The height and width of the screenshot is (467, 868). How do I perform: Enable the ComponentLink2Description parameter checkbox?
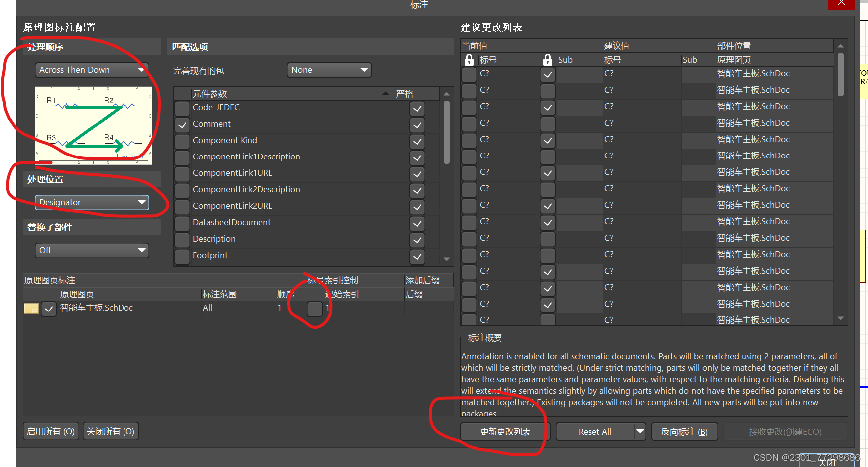(182, 190)
